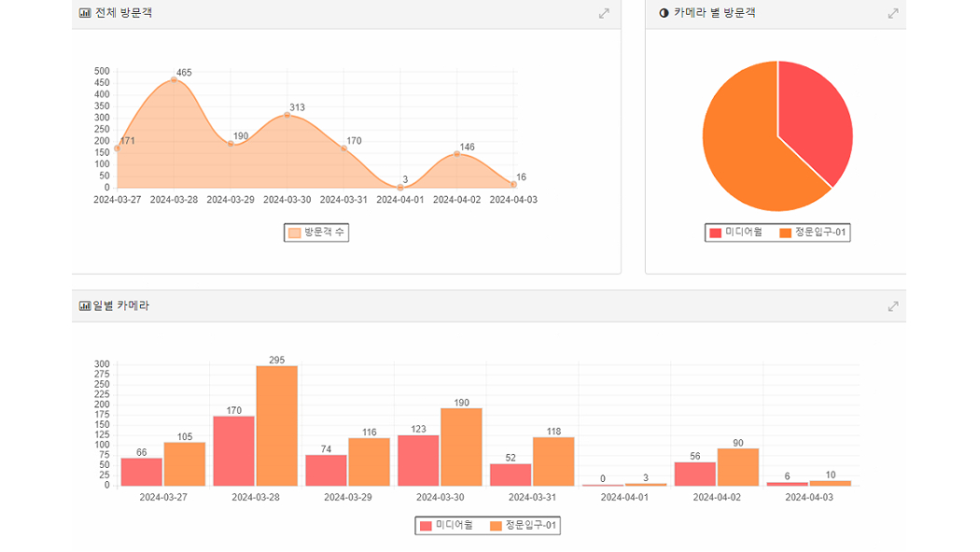Image resolution: width=980 pixels, height=552 pixels.
Task: Click the 190 orange bar for 2024-03-30
Action: tap(461, 446)
